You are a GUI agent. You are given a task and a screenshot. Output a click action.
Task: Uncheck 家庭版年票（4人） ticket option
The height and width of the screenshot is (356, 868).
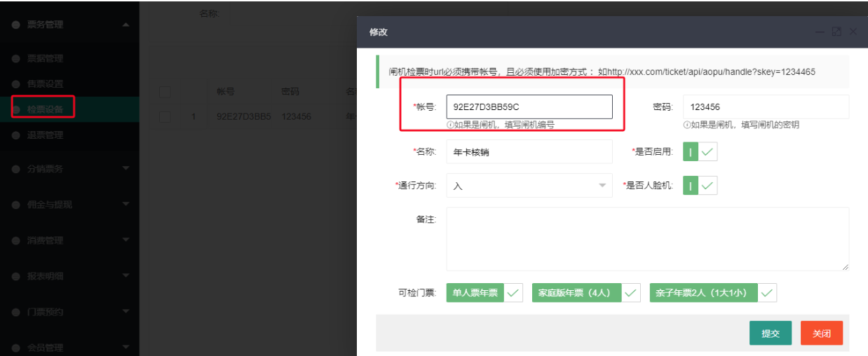click(x=587, y=293)
